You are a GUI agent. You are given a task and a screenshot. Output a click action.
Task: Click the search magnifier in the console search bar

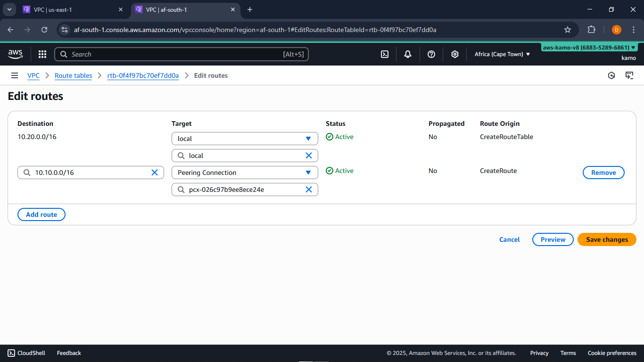[x=64, y=54]
